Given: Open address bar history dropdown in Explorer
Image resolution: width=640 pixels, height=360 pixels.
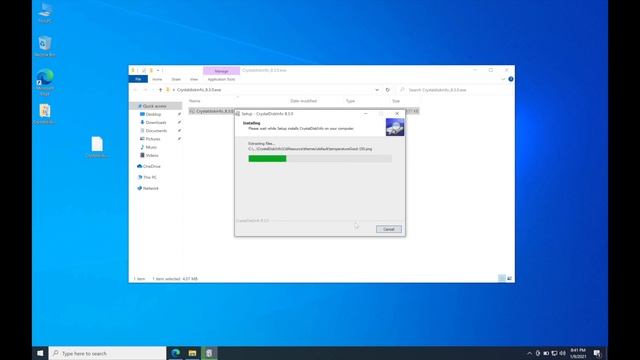Looking at the screenshot, I should [377, 90].
